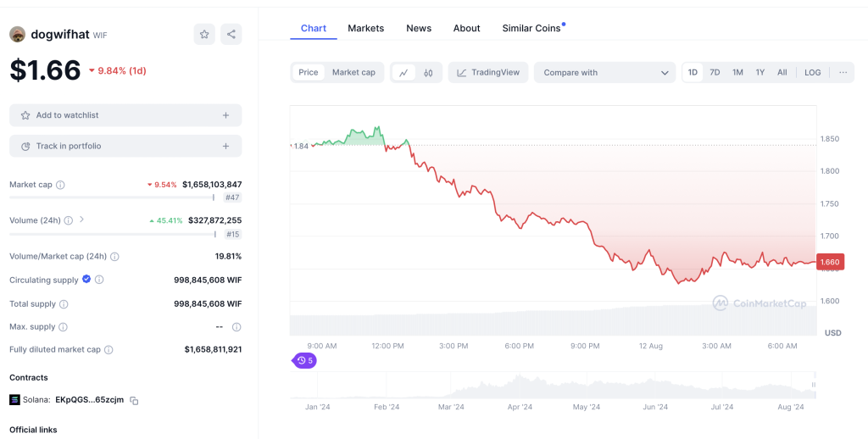The height and width of the screenshot is (439, 868).
Task: Click the Volume rank progress bar
Action: (x=113, y=234)
